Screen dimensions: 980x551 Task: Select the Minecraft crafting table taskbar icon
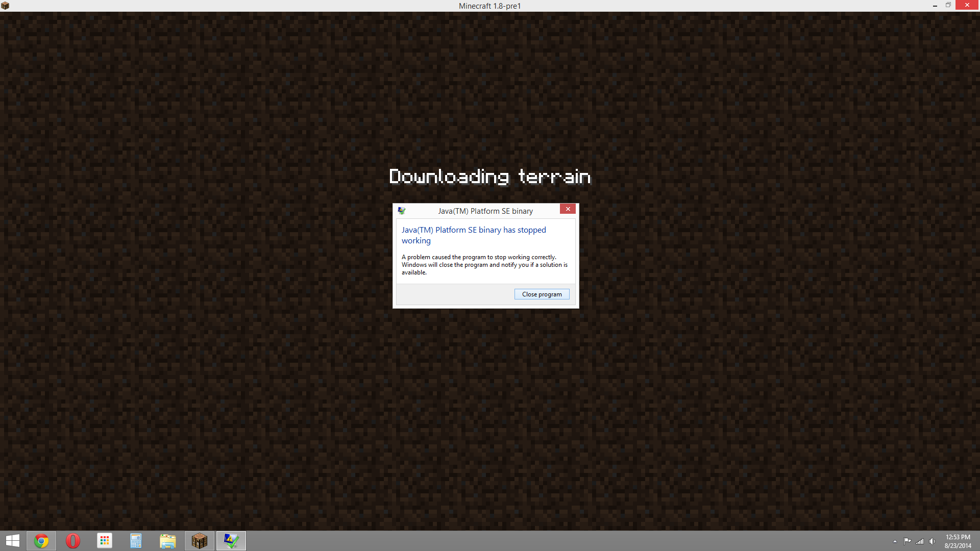click(x=199, y=541)
